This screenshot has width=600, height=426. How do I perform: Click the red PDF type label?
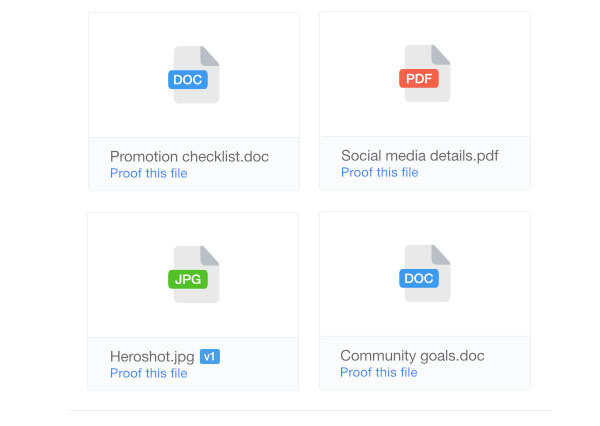pyautogui.click(x=419, y=78)
